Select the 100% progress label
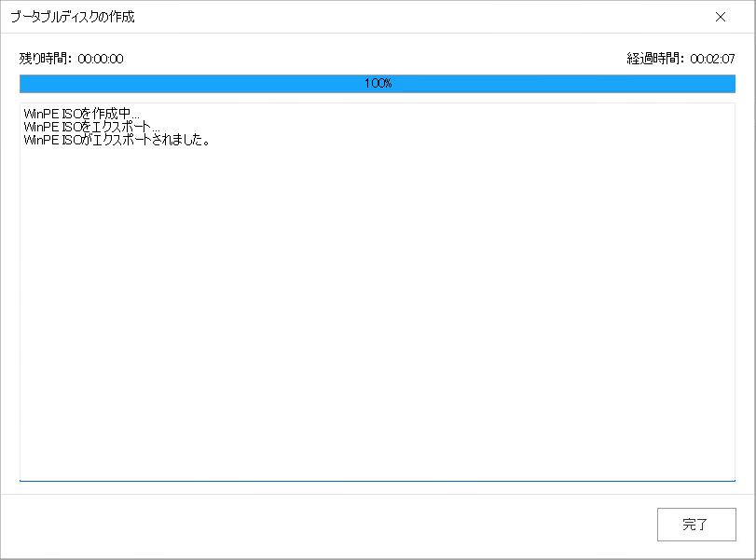 [378, 83]
